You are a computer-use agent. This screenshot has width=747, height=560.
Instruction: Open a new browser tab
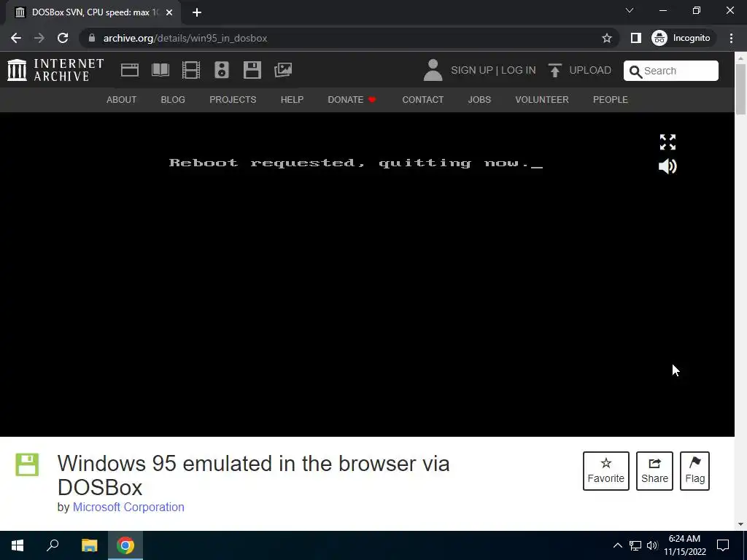(x=197, y=12)
